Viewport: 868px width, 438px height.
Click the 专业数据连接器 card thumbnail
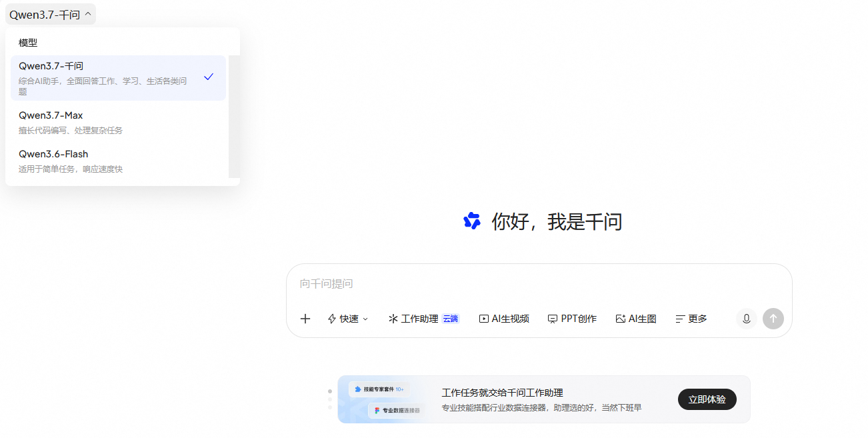[397, 411]
